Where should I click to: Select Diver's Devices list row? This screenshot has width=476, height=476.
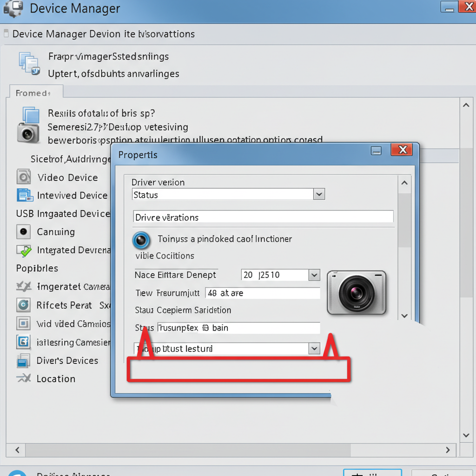coord(67,360)
